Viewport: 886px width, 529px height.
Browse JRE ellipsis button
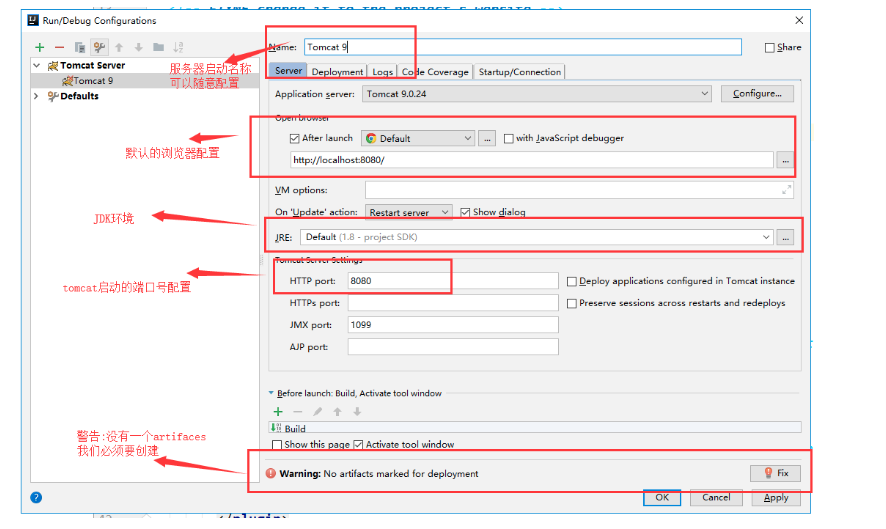(x=785, y=237)
